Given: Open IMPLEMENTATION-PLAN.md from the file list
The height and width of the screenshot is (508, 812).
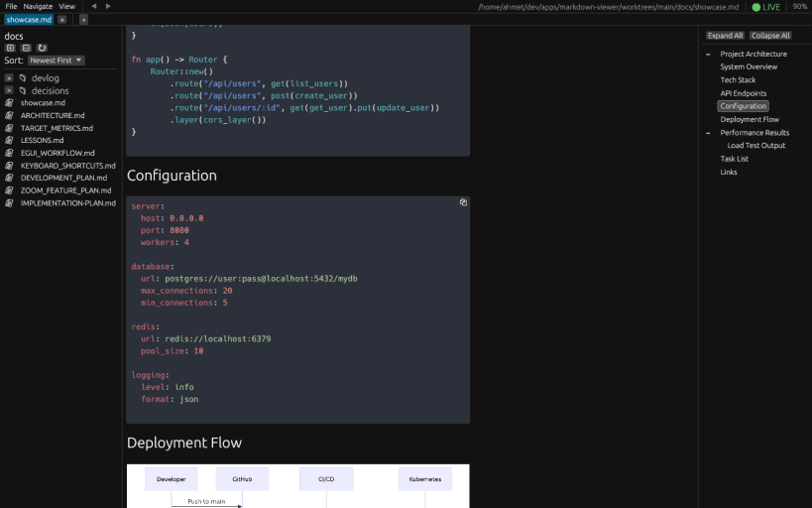Looking at the screenshot, I should pyautogui.click(x=67, y=203).
